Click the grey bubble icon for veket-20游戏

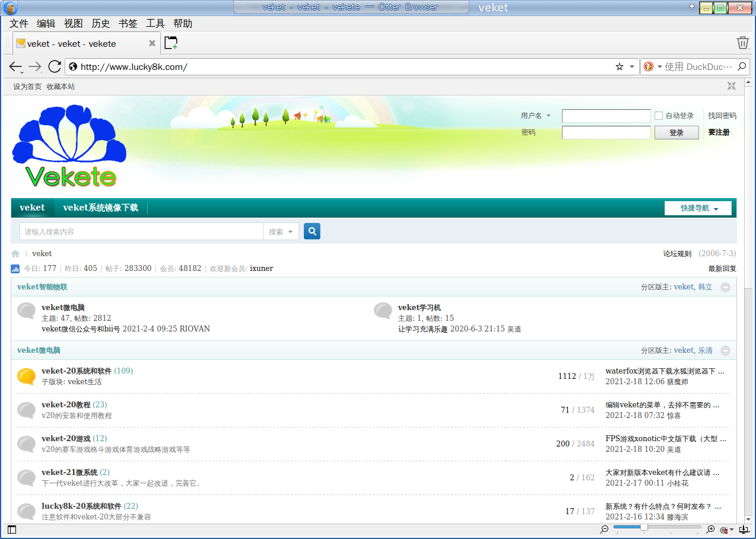click(26, 444)
